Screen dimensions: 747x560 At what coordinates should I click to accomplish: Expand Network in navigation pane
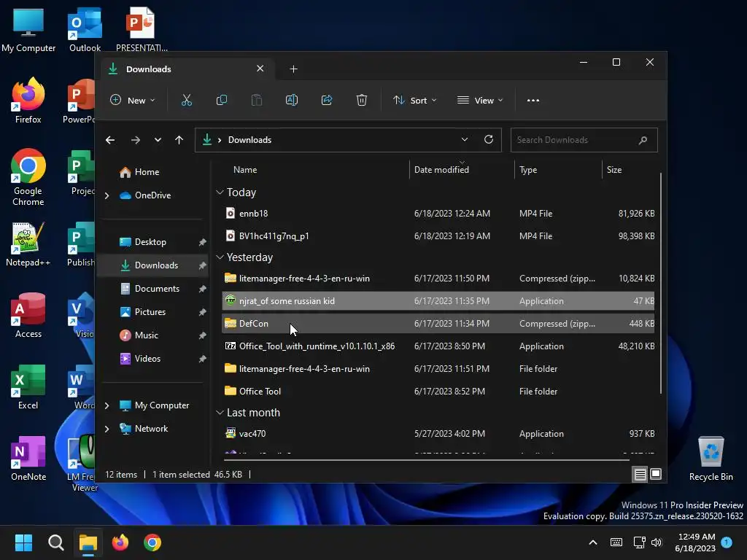tap(107, 429)
